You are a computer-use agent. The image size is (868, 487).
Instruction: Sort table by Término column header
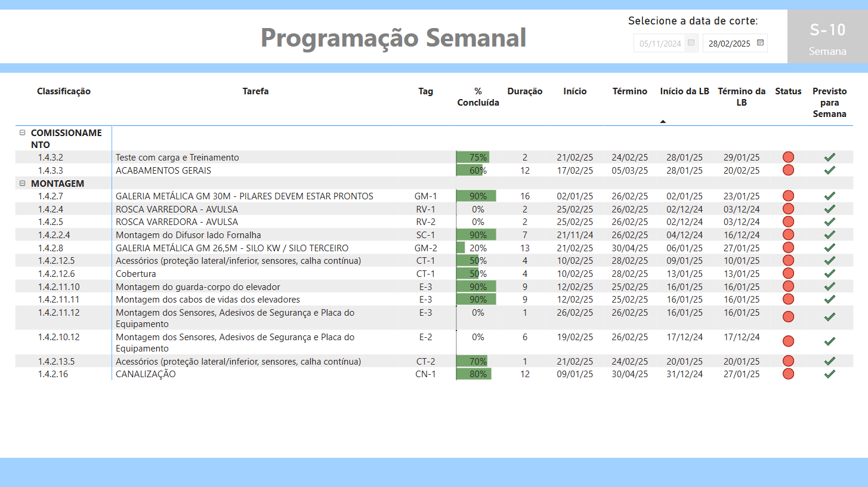pyautogui.click(x=629, y=91)
